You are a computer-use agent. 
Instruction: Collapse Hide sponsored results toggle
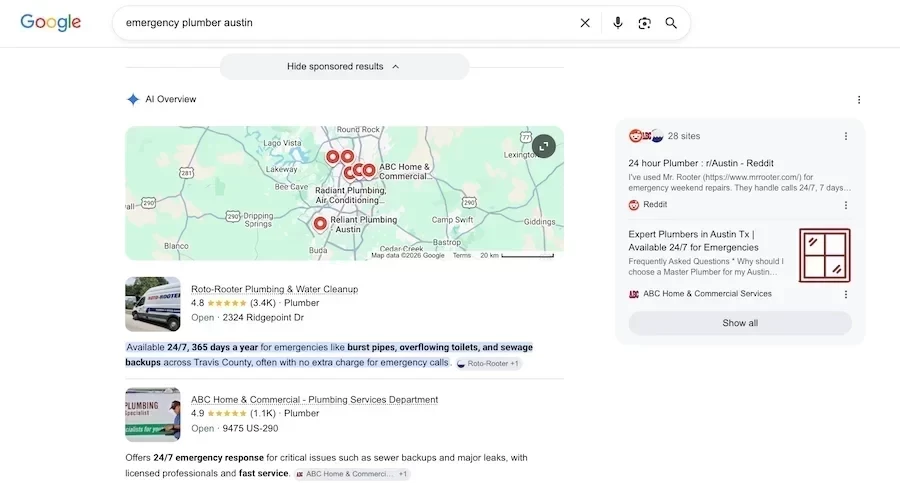tap(344, 67)
